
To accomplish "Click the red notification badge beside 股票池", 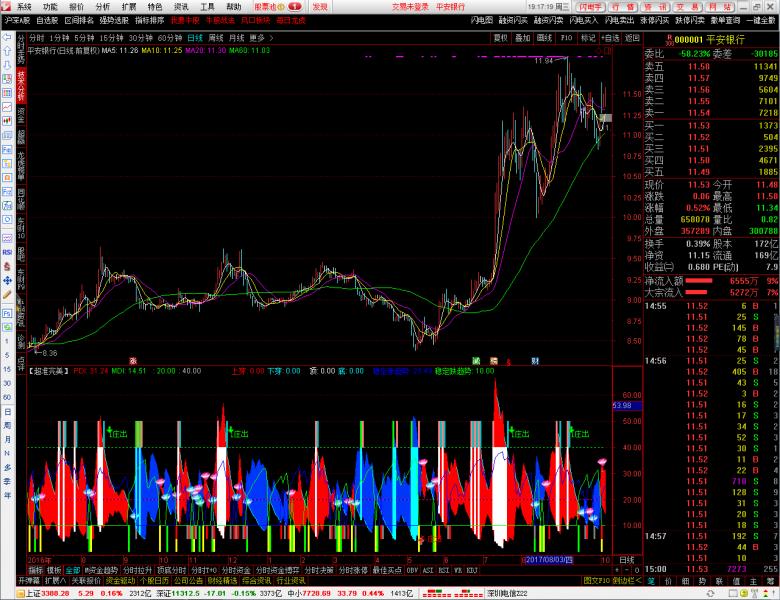I will pos(294,7).
